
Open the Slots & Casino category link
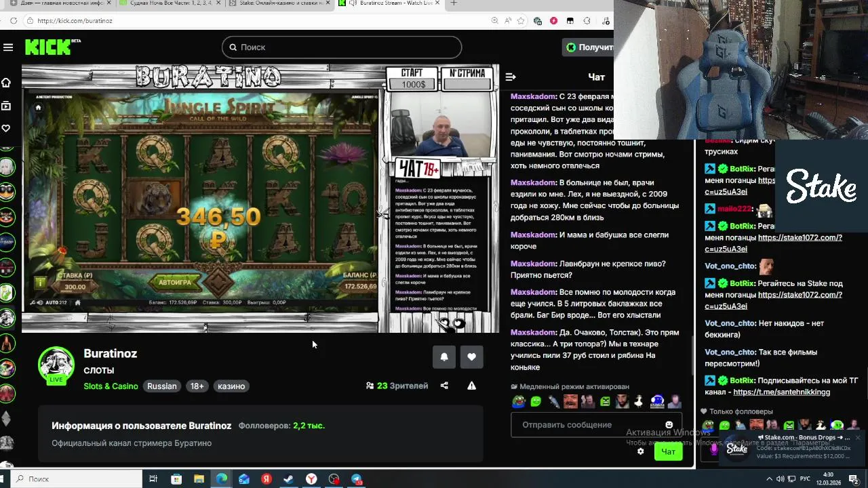pos(111,386)
